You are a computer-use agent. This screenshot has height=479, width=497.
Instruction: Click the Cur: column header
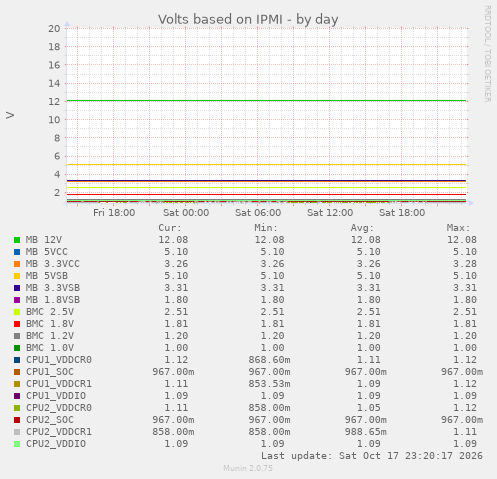(170, 228)
